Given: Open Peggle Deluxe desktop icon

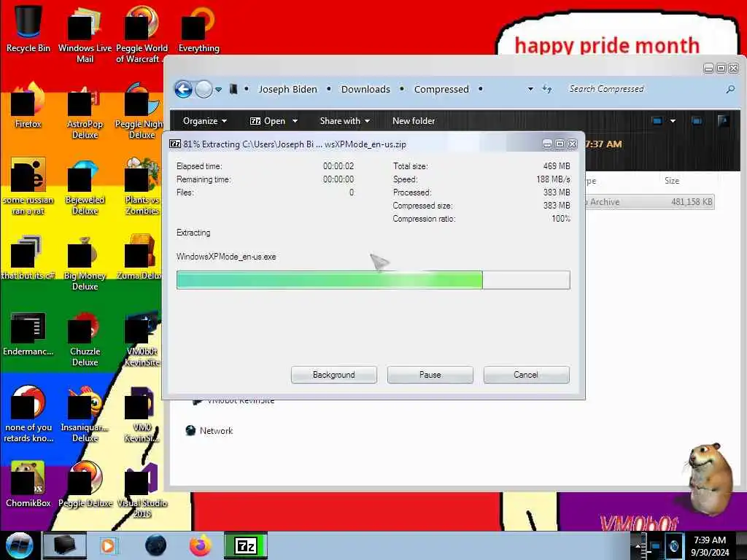Looking at the screenshot, I should point(85,485).
